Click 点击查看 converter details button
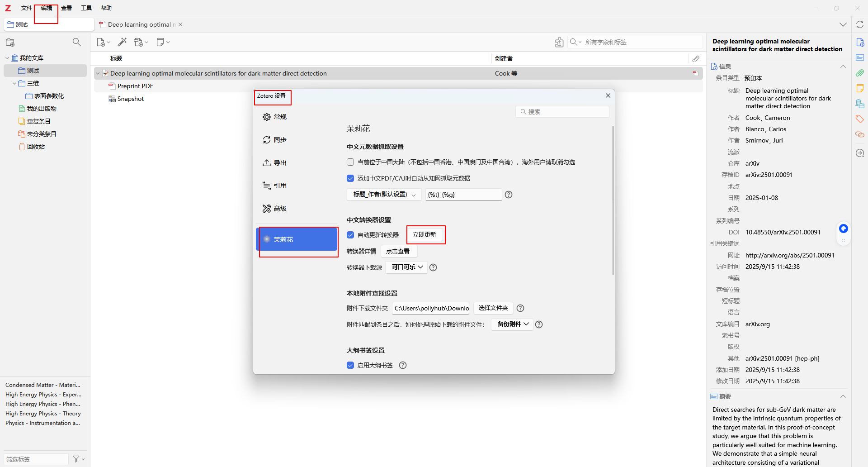The width and height of the screenshot is (868, 467). [398, 251]
